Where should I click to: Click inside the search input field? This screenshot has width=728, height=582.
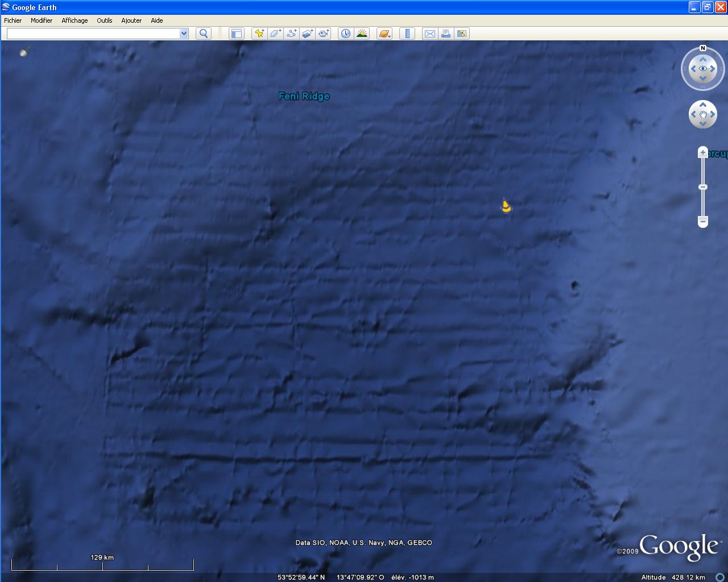[93, 34]
